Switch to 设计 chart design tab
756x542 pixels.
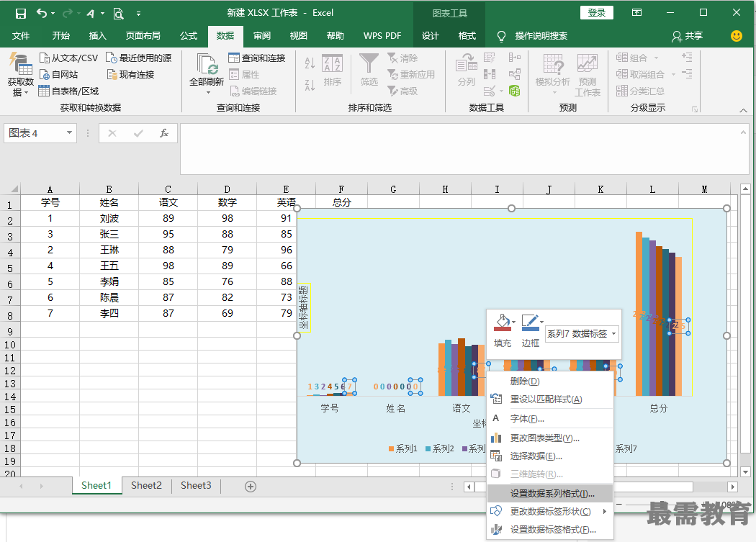tap(430, 36)
